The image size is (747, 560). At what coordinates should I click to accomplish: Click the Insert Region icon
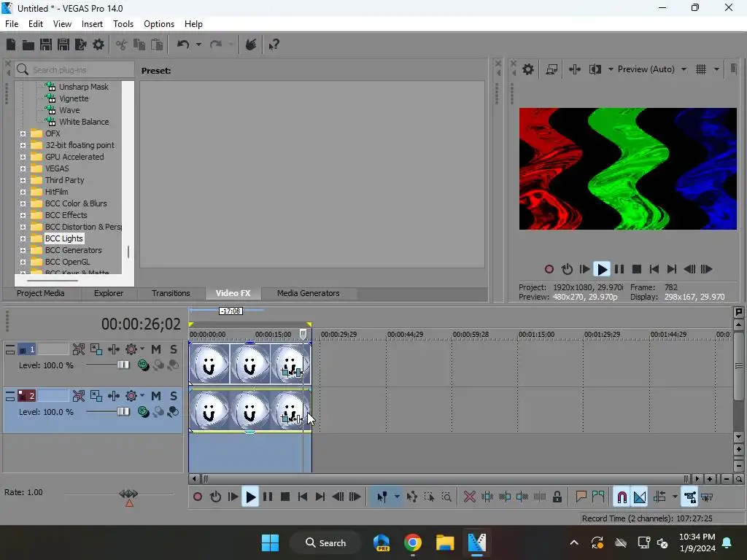pyautogui.click(x=598, y=497)
